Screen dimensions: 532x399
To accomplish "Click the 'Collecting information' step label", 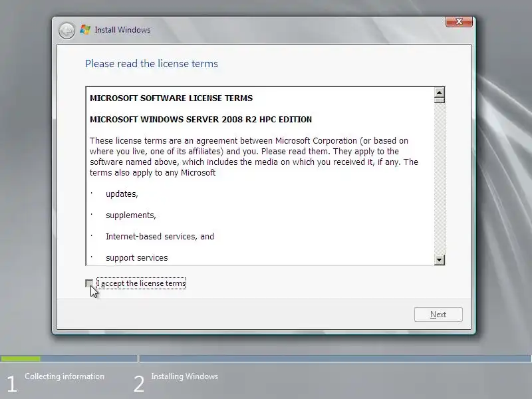I will pyautogui.click(x=65, y=376).
